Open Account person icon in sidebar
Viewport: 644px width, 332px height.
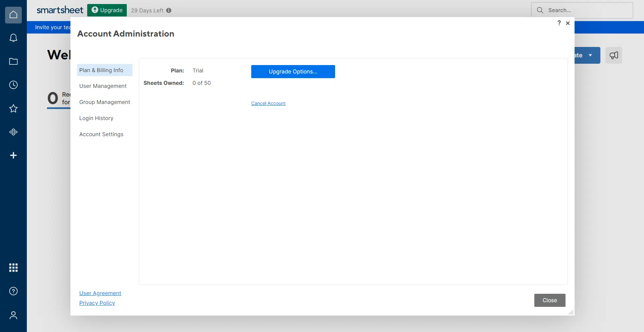[x=13, y=315]
